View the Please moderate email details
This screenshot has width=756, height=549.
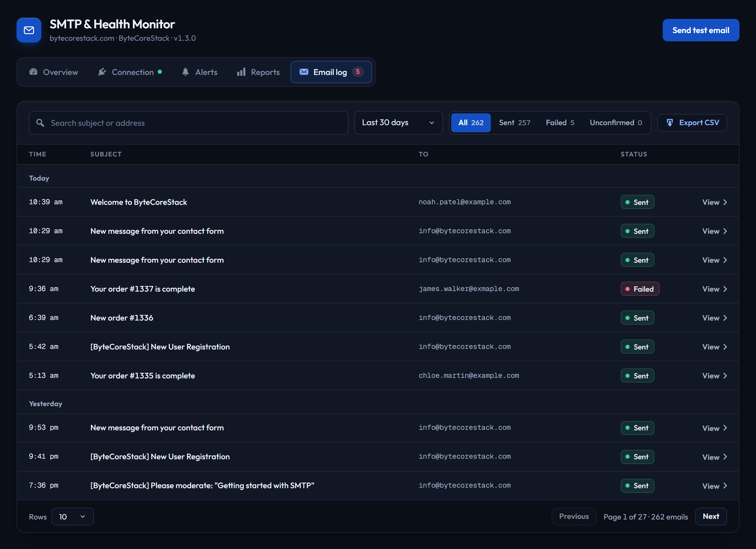714,486
